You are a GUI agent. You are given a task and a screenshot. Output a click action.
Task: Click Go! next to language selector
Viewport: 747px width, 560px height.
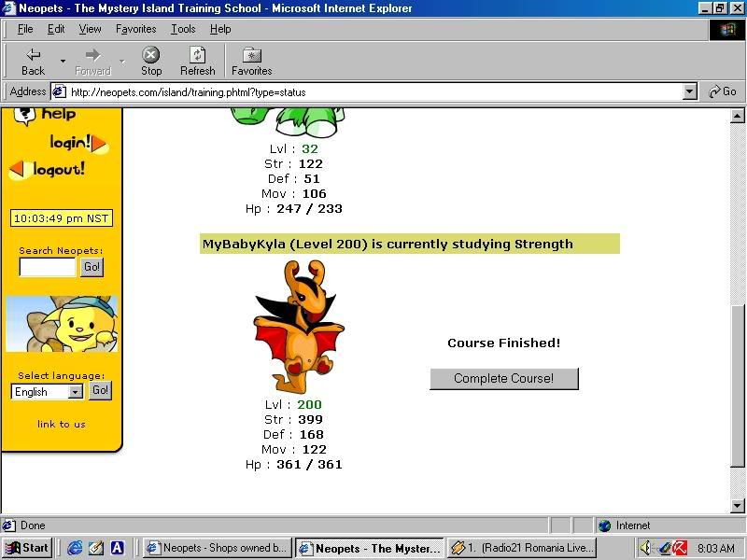pyautogui.click(x=100, y=390)
